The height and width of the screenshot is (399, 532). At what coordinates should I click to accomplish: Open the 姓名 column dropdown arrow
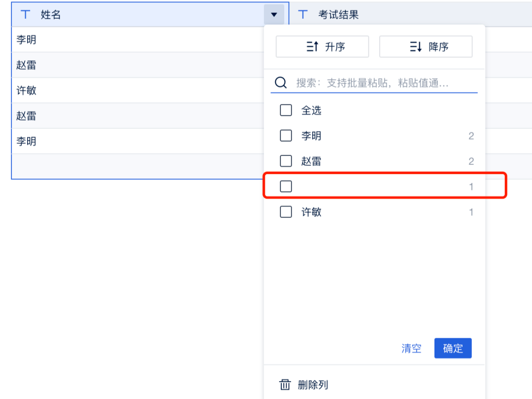[x=274, y=15]
